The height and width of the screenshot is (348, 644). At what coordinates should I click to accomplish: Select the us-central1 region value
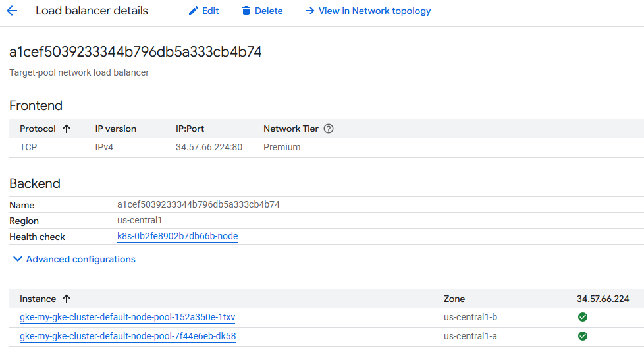pos(140,220)
